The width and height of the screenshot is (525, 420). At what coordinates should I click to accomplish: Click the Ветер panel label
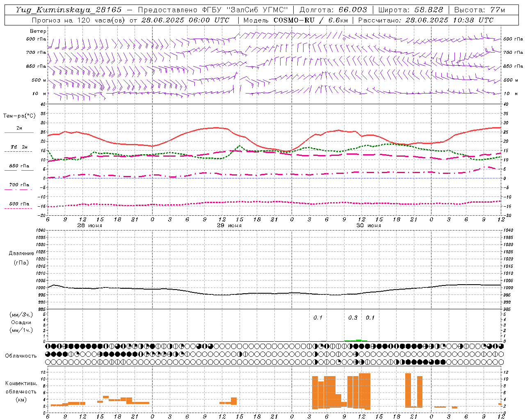tap(38, 31)
